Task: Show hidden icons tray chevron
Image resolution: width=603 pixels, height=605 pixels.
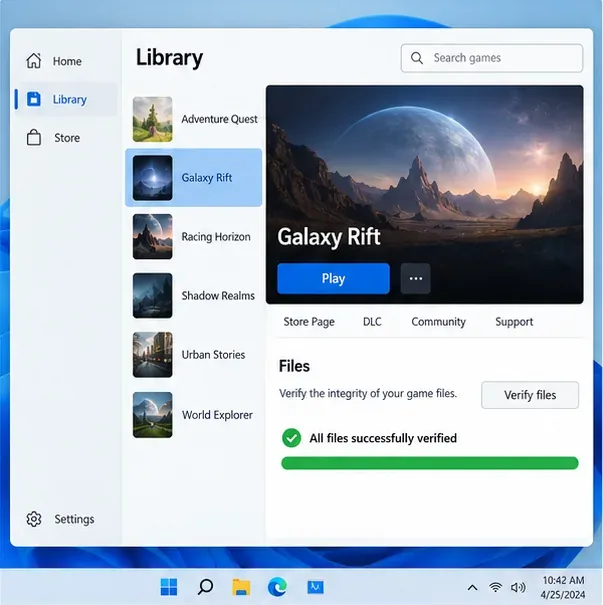Action: tap(473, 588)
